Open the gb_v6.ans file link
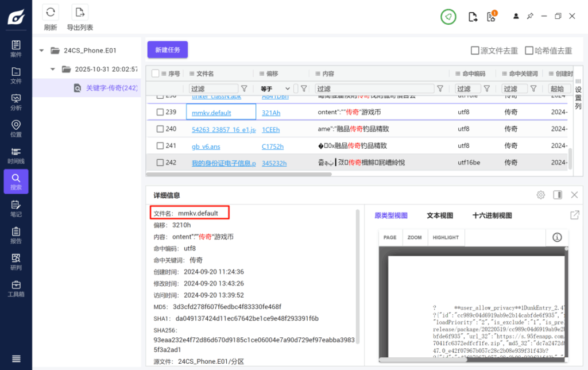 pos(206,146)
